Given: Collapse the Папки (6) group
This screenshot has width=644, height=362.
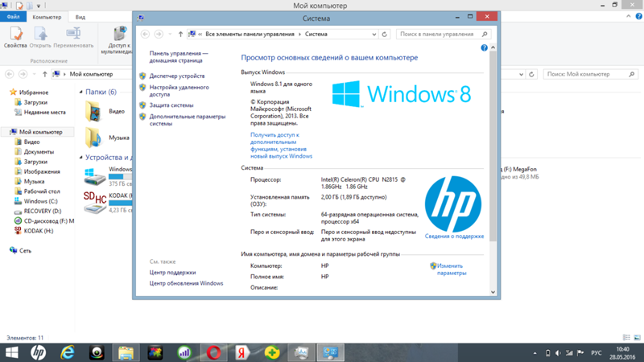Looking at the screenshot, I should 81,92.
